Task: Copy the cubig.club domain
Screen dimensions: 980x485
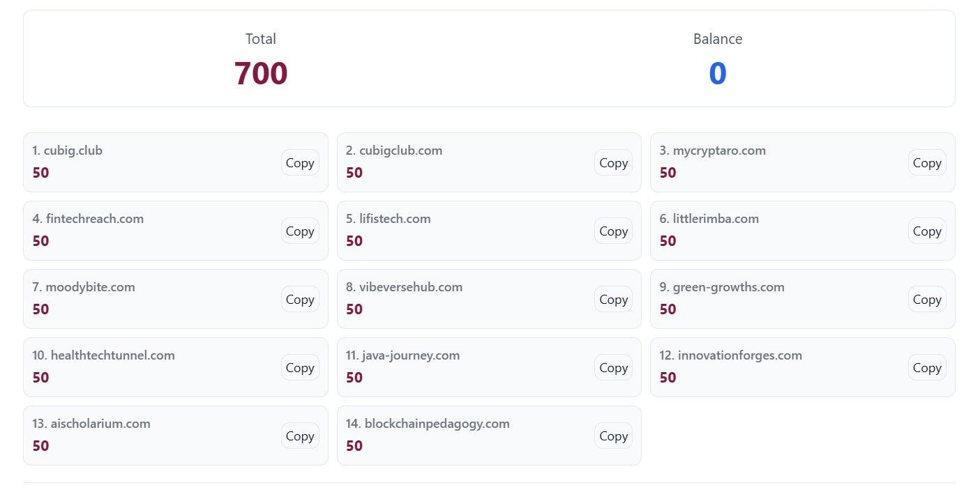Action: [x=300, y=162]
